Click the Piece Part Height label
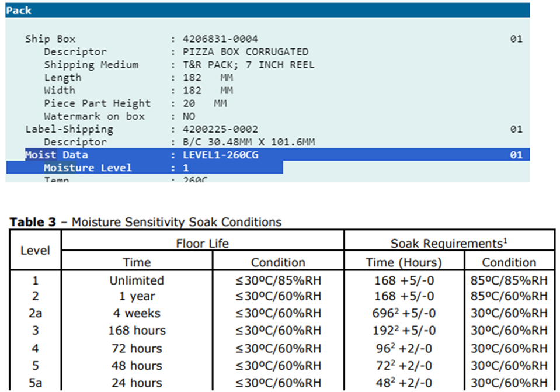This screenshot has width=560, height=392. pyautogui.click(x=97, y=103)
